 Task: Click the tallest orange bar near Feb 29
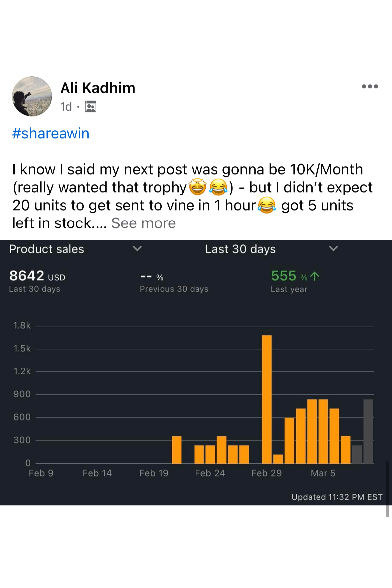267,399
